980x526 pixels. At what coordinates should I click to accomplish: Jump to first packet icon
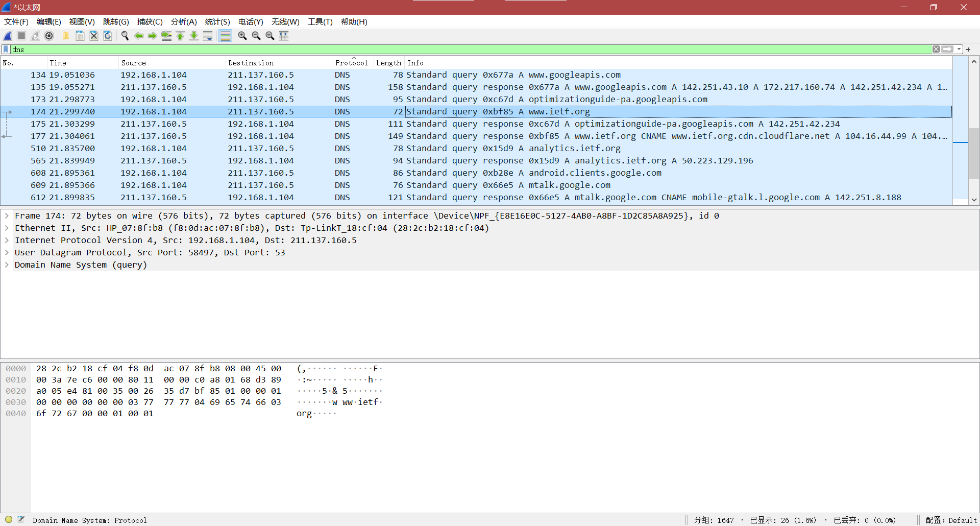(x=180, y=36)
